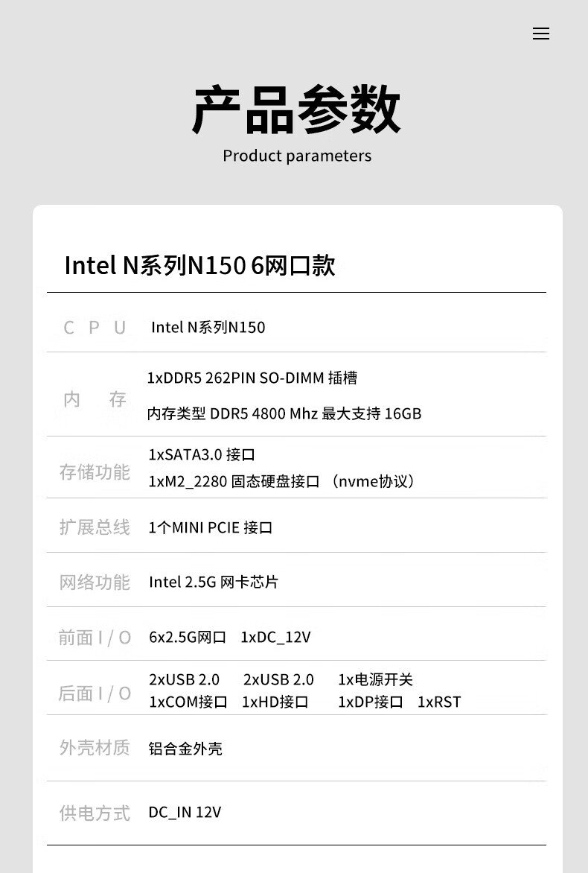This screenshot has height=873, width=588.
Task: Select the 1xSATA3.0 接口 text
Action: coord(202,454)
